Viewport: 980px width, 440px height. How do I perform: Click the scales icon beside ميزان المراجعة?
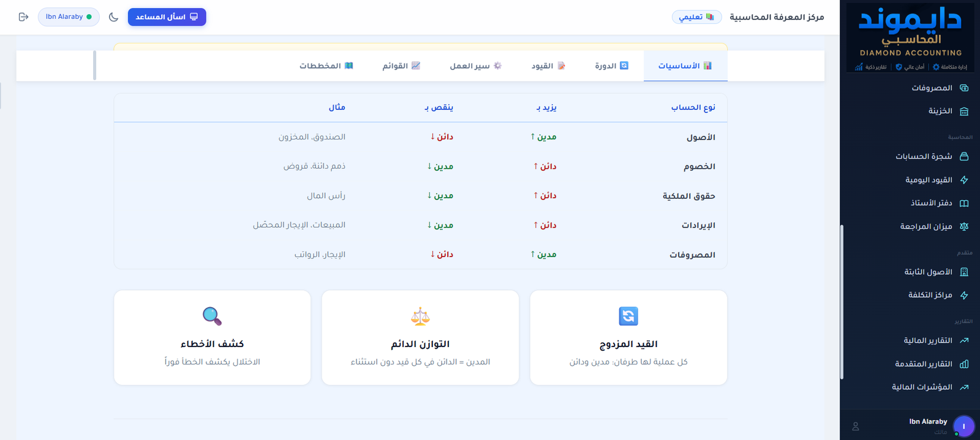pos(964,226)
